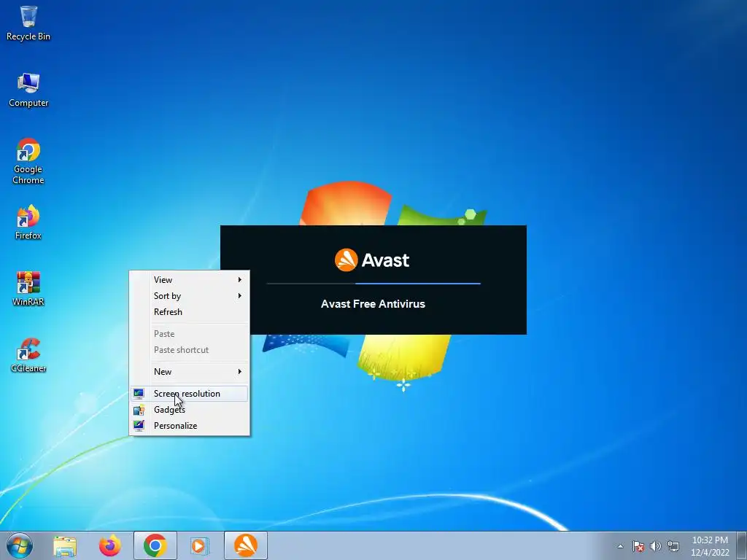The image size is (747, 560).
Task: Open the Action Center flag icon
Action: click(x=638, y=546)
